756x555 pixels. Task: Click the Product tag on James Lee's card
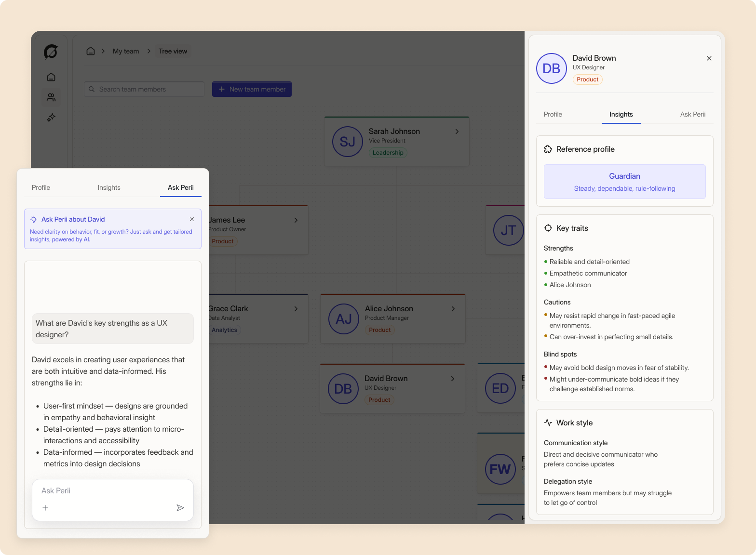pos(223,241)
